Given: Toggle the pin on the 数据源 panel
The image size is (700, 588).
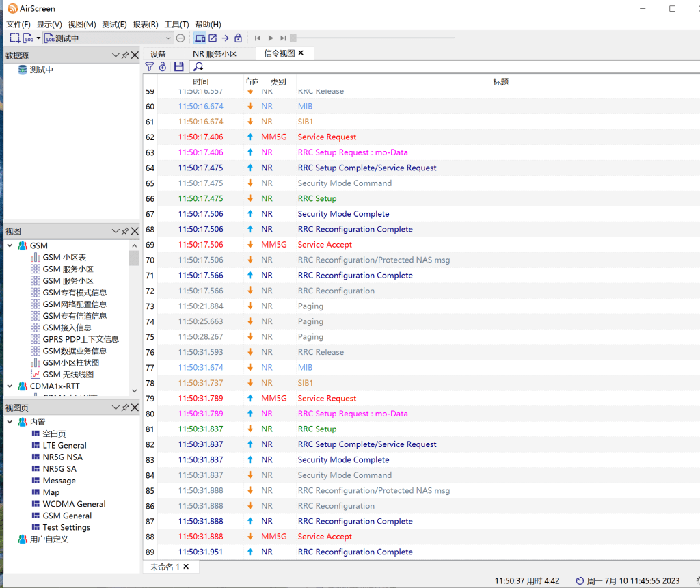Looking at the screenshot, I should pos(125,55).
